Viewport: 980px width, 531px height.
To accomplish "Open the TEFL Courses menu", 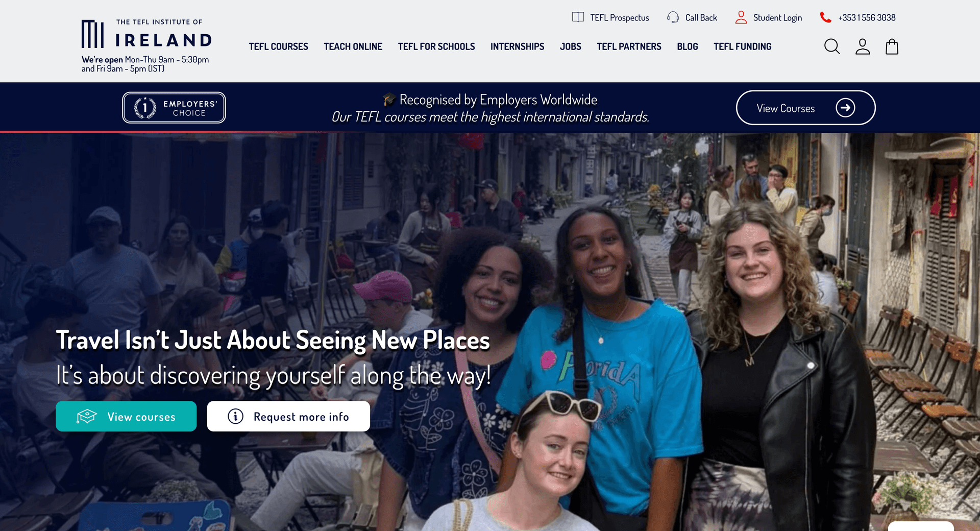I will [278, 46].
